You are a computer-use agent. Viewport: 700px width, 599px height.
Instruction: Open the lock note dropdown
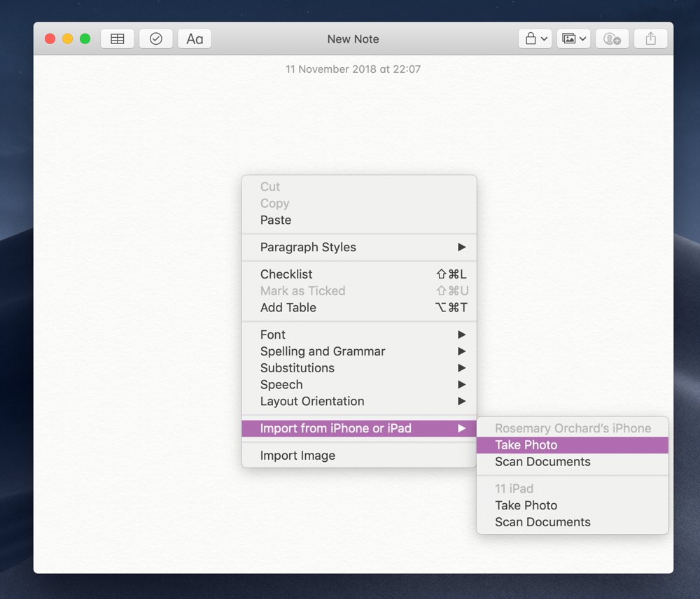535,38
